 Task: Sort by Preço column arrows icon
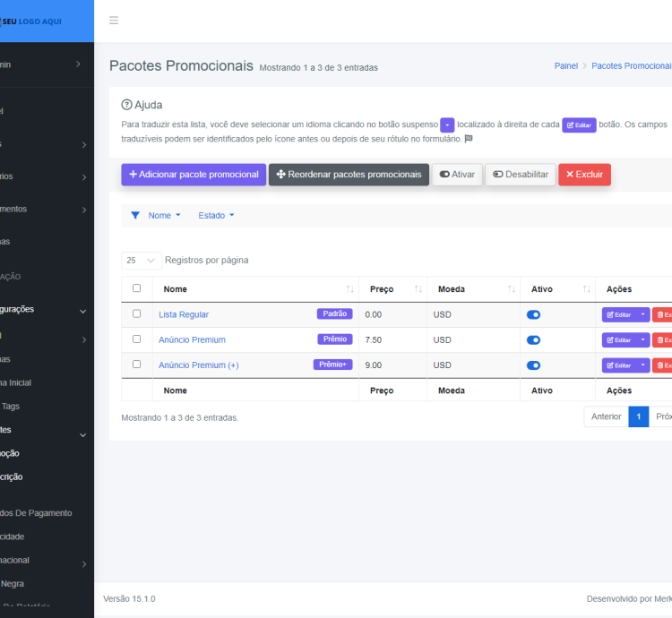tap(418, 289)
